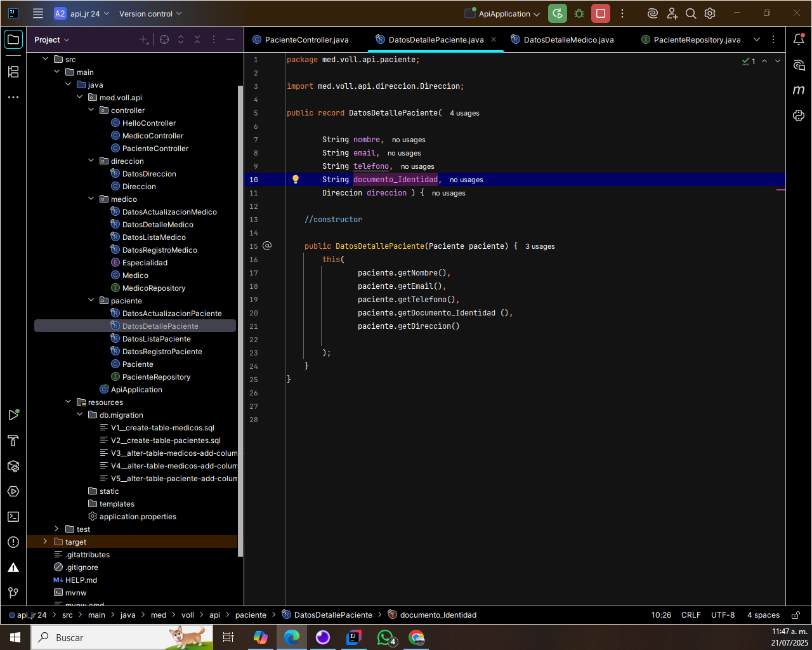Viewport: 812px width, 650px height.
Task: Collapse all in Project panel
Action: click(x=197, y=39)
